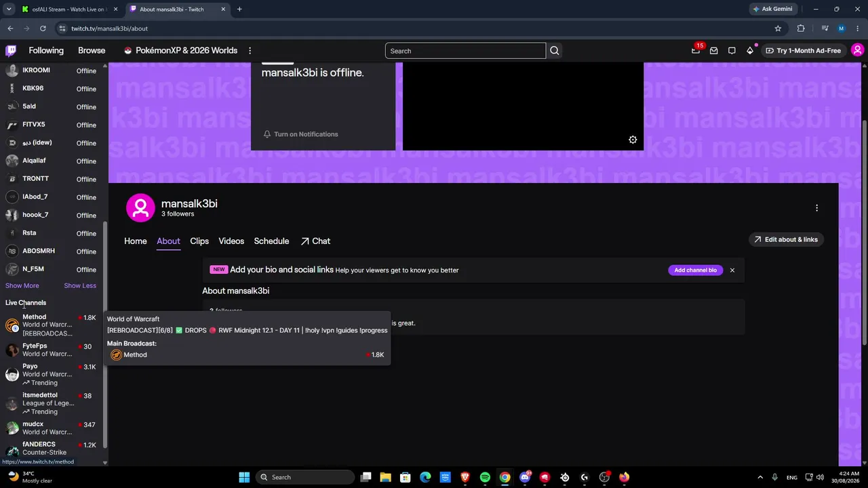The width and height of the screenshot is (868, 488).
Task: Open Payo live channel in sidebar
Action: pyautogui.click(x=51, y=374)
